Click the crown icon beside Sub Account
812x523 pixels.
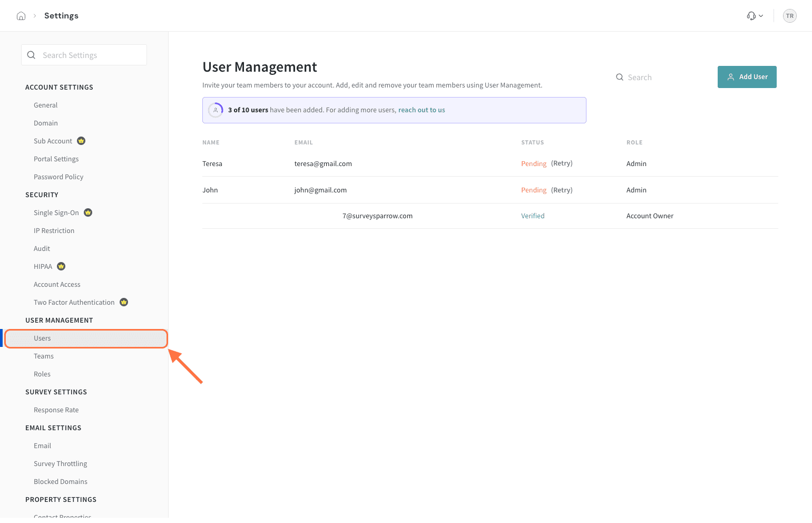(x=81, y=141)
